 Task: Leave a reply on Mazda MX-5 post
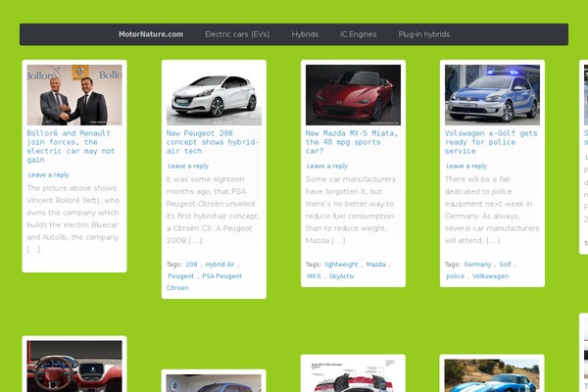(x=327, y=166)
